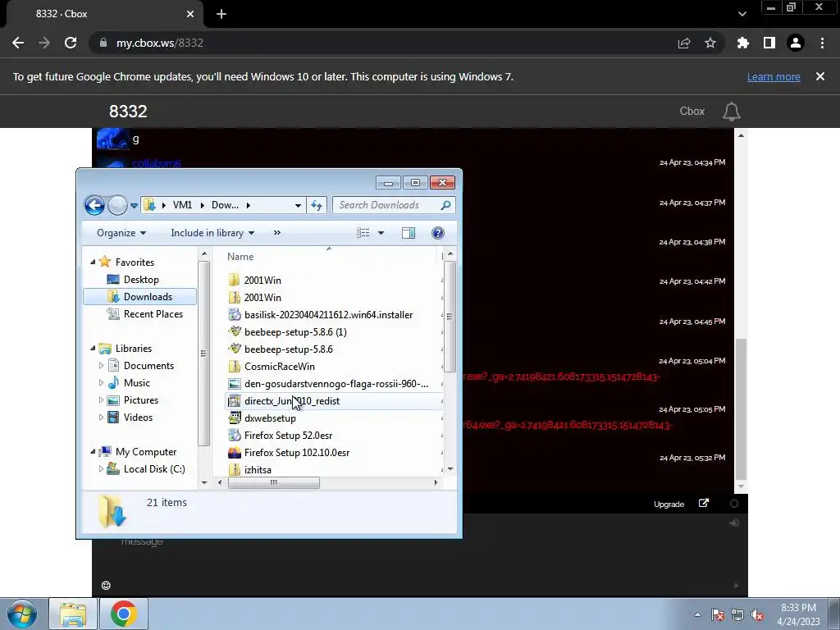Show hidden system tray icons
840x630 pixels.
pyautogui.click(x=697, y=614)
